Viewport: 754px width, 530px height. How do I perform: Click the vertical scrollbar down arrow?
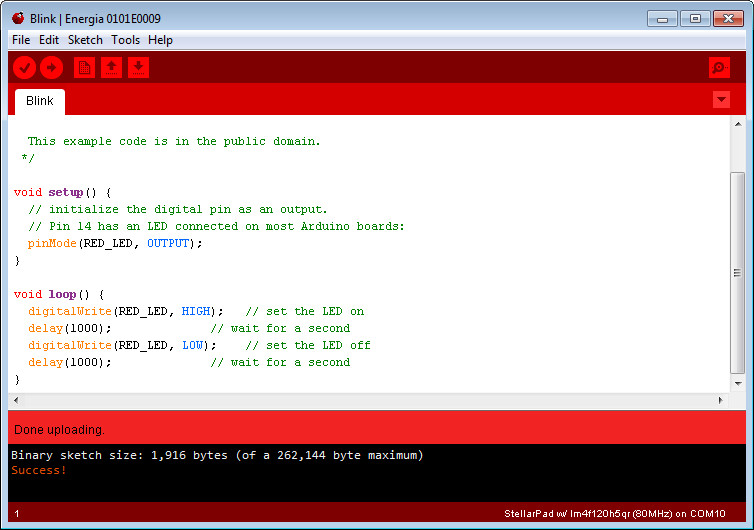point(738,383)
